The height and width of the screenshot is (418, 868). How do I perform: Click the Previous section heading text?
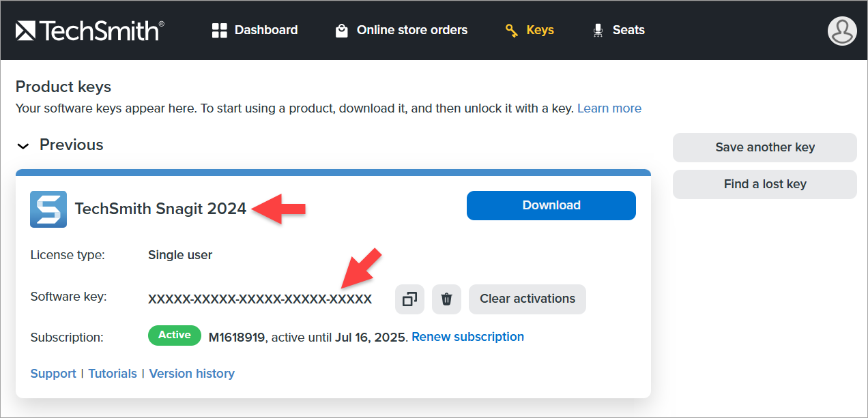point(72,145)
